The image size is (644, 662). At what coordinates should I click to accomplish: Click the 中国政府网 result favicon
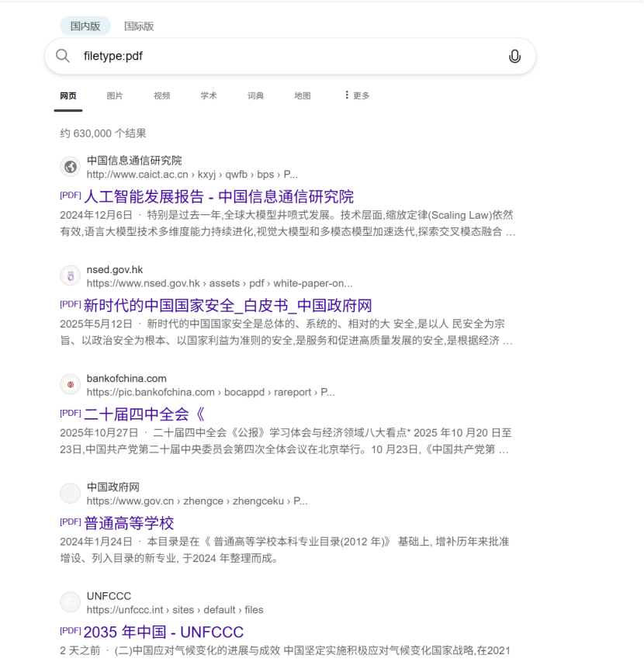pos(70,493)
